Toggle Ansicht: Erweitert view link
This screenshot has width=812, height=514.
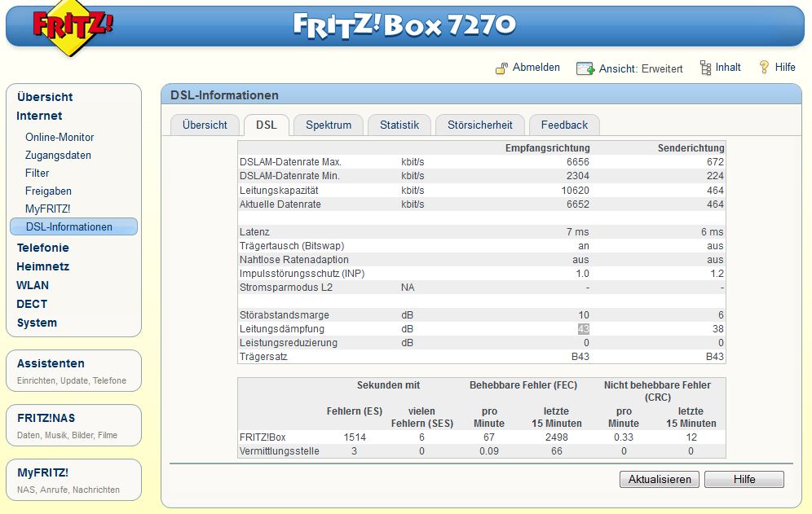click(641, 69)
